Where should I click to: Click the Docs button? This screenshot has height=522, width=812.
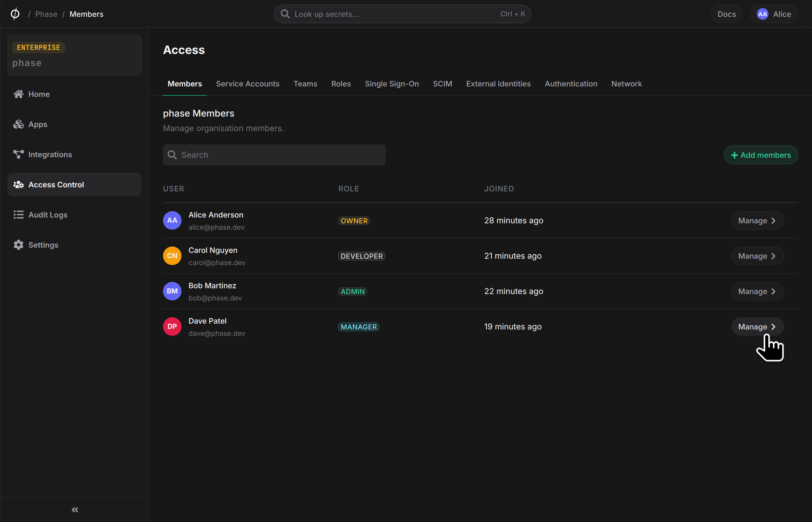point(726,14)
